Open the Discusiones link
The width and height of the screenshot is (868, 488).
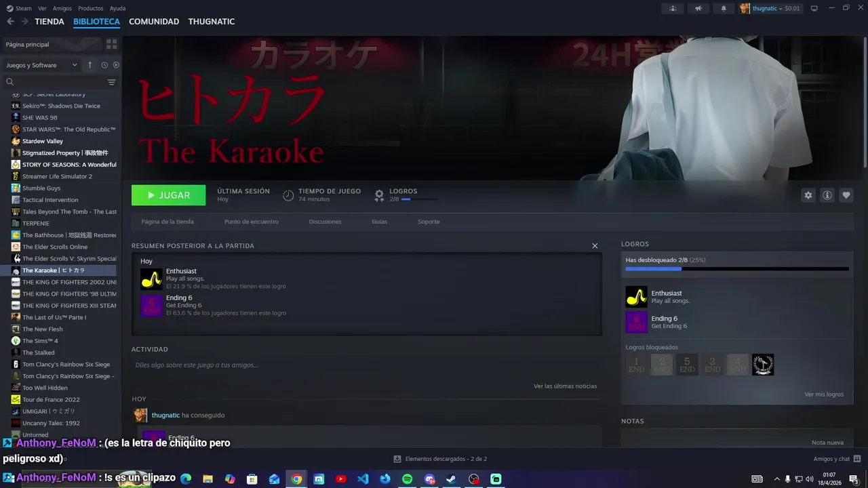325,222
